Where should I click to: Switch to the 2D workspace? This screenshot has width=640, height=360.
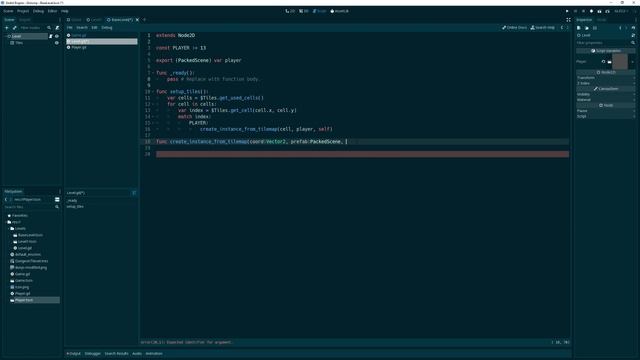[x=290, y=11]
